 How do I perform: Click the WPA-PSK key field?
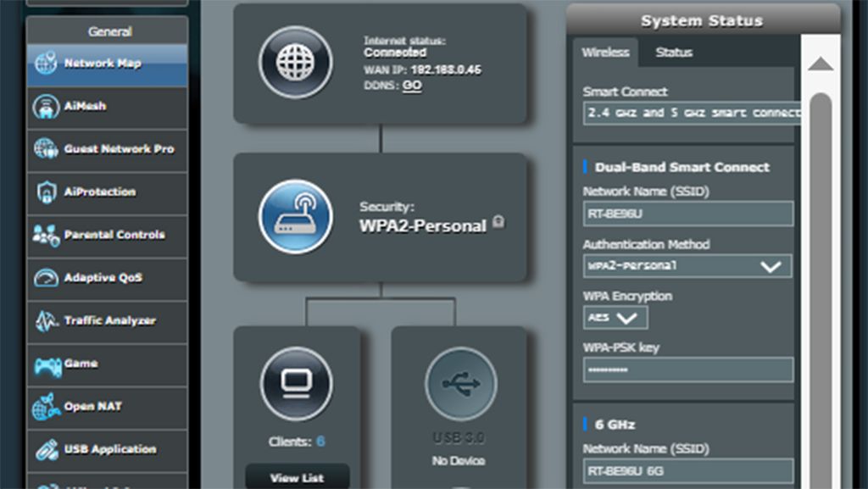[x=688, y=370]
